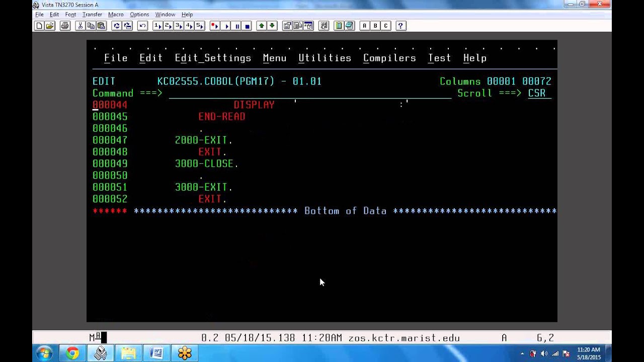Click the Copy toolbar icon
This screenshot has height=362, width=644.
click(91, 26)
